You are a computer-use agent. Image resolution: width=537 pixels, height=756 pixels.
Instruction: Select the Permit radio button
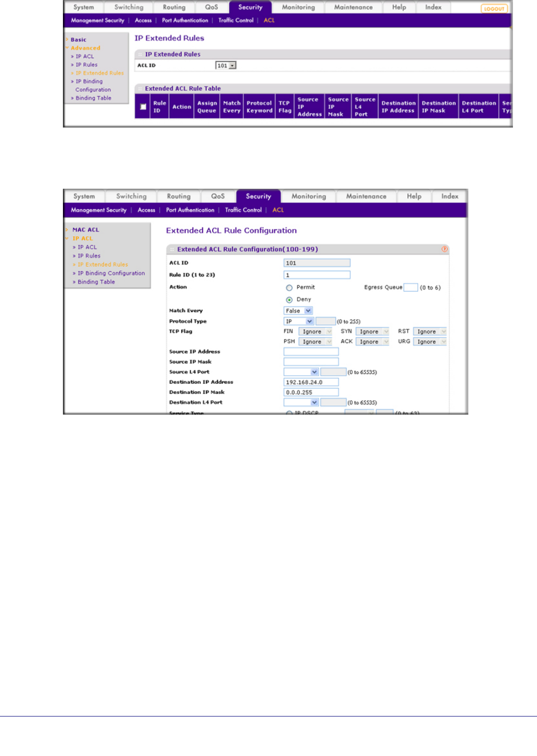(289, 288)
